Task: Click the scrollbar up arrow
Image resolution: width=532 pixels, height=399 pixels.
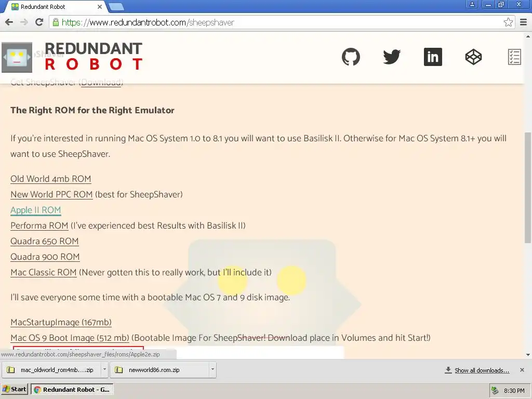Action: [x=528, y=36]
